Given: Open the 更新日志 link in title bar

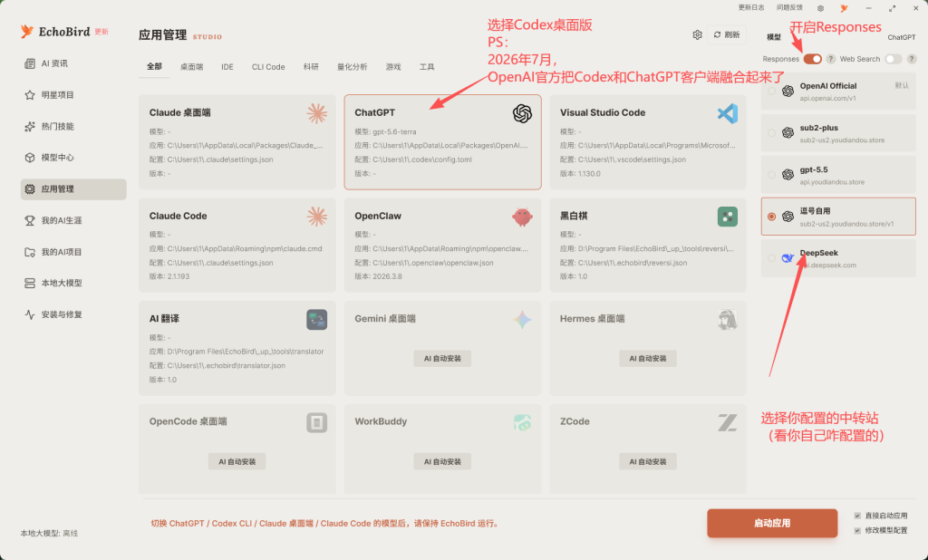Looking at the screenshot, I should [x=751, y=7].
